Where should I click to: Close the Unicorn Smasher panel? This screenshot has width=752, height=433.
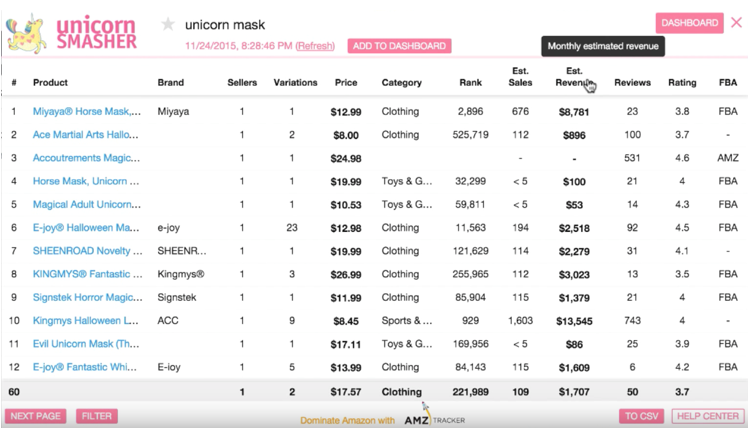pos(737,22)
